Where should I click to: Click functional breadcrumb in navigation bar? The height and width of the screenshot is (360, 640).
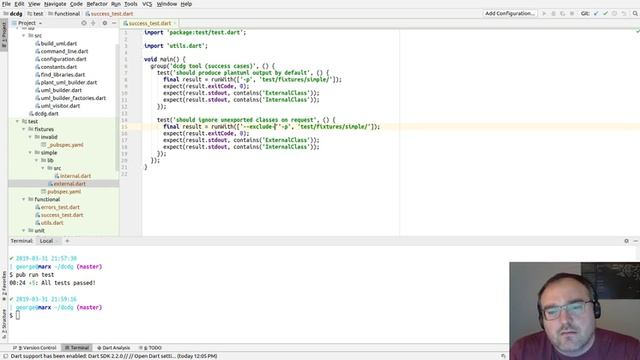click(64, 13)
